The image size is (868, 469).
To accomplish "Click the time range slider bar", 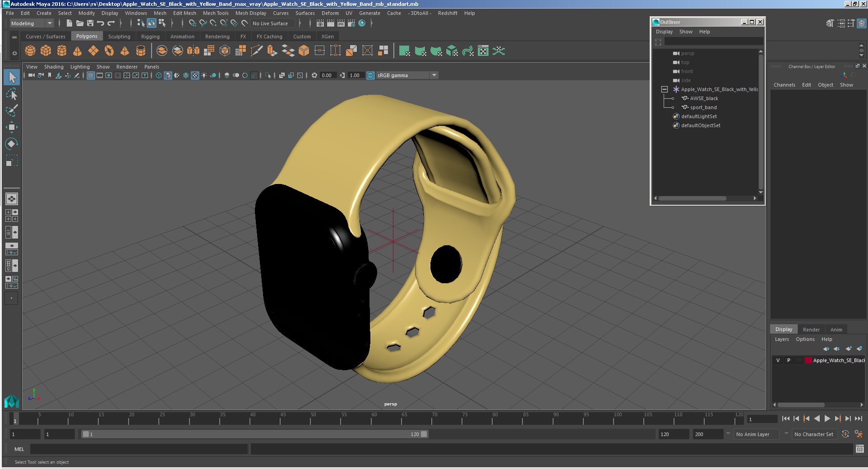I will [254, 434].
